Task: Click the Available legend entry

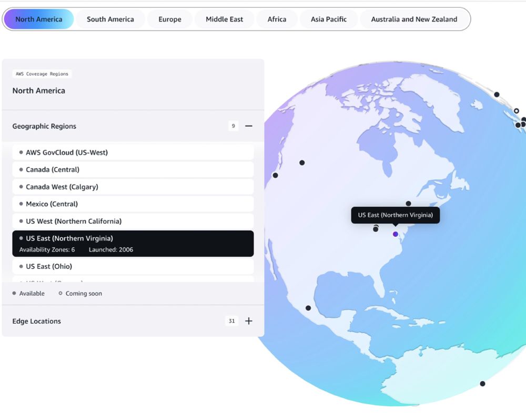Action: coord(28,294)
